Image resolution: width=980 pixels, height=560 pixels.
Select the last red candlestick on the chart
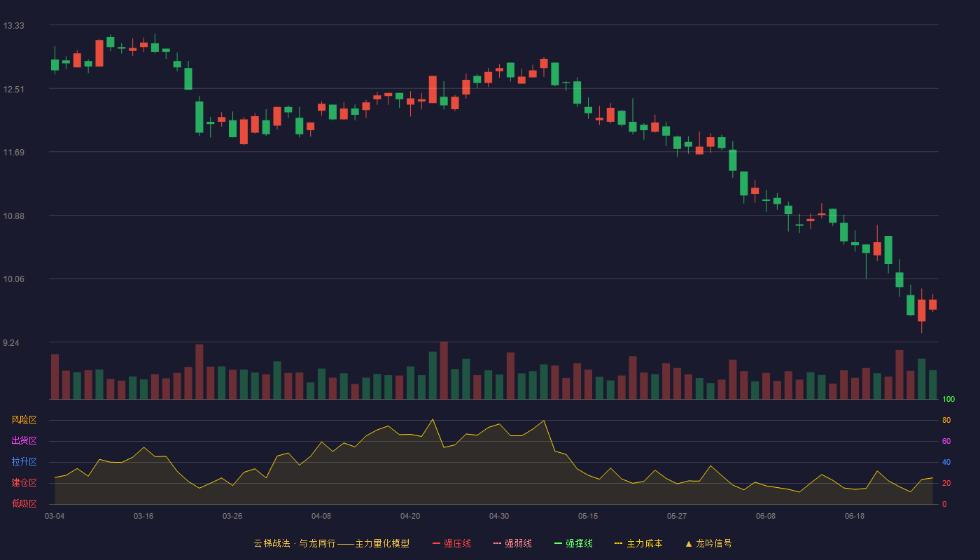coord(932,304)
